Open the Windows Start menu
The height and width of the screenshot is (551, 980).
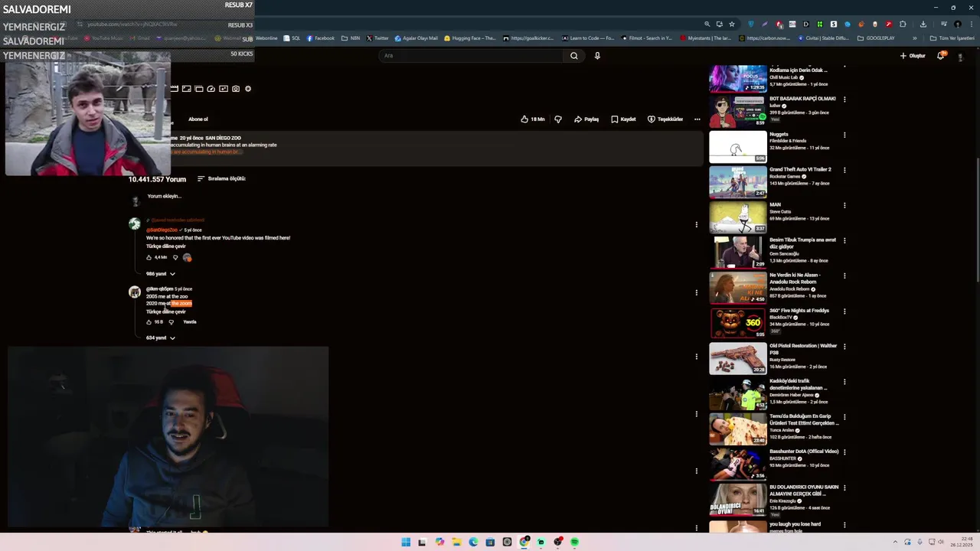point(406,542)
